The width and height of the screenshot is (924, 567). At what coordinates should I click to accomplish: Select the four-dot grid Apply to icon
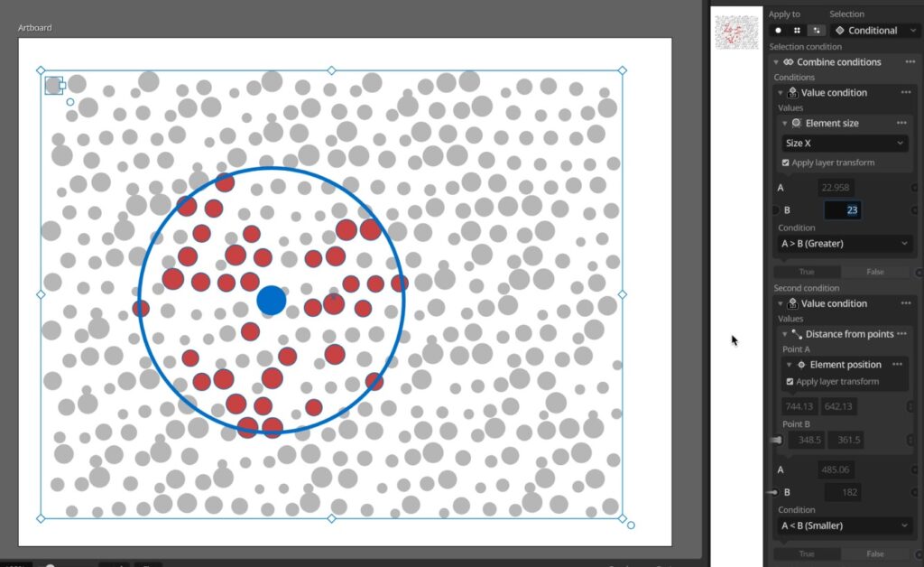tap(797, 30)
